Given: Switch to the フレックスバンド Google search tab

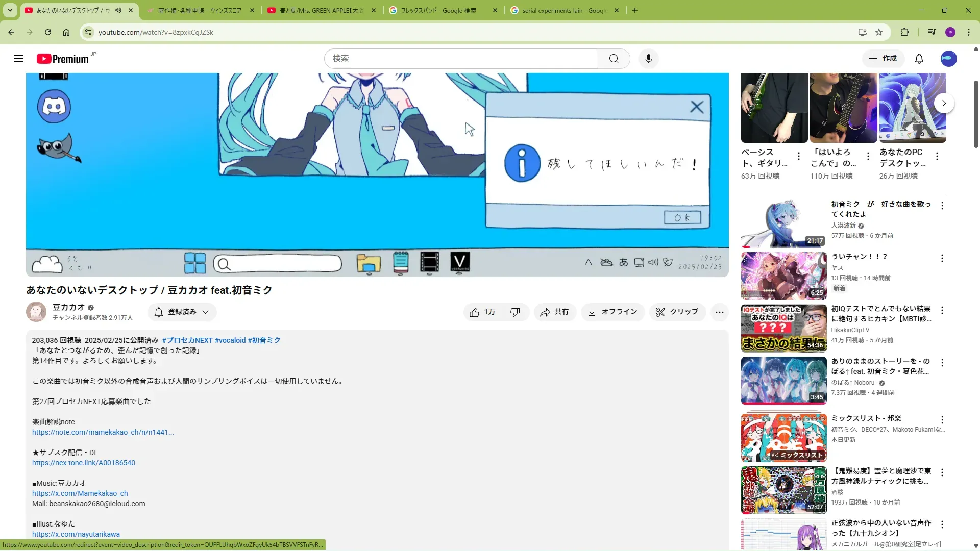Looking at the screenshot, I should [x=438, y=10].
